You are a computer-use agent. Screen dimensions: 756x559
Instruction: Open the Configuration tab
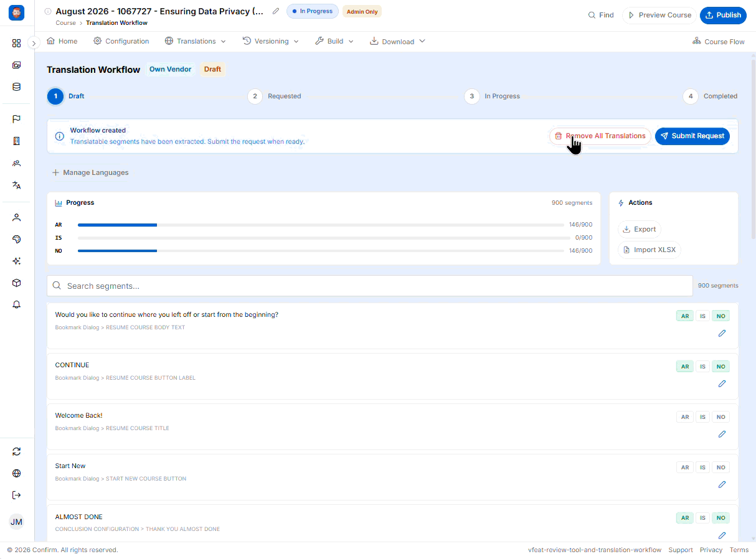point(121,41)
